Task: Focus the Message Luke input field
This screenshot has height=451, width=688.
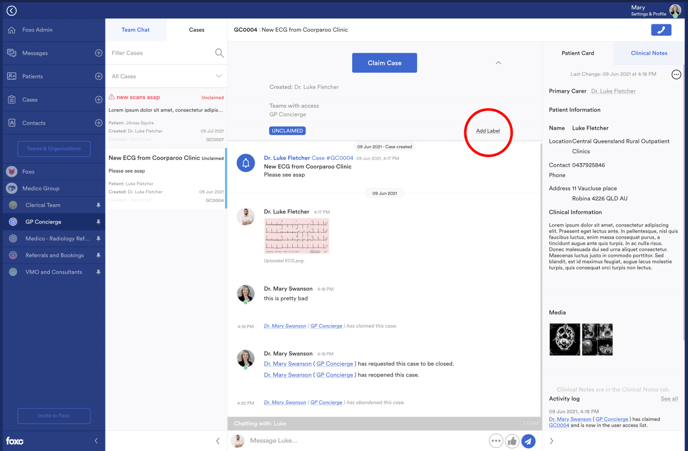Action: coord(364,441)
